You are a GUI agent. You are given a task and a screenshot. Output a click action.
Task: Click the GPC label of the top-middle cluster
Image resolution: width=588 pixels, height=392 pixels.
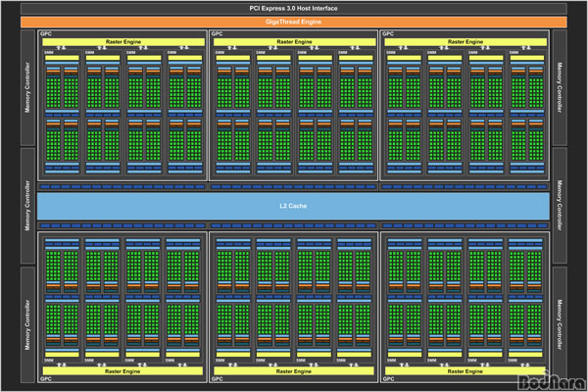click(x=217, y=33)
